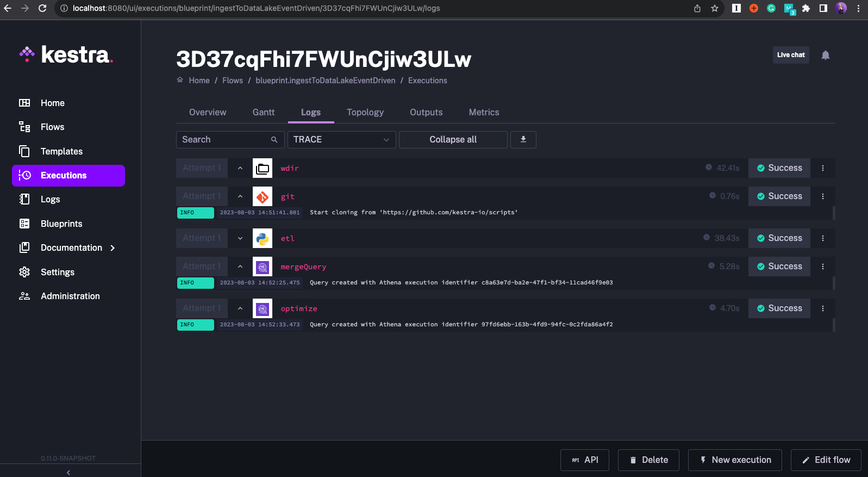Click the git task icon
This screenshot has width=868, height=477.
click(x=263, y=197)
